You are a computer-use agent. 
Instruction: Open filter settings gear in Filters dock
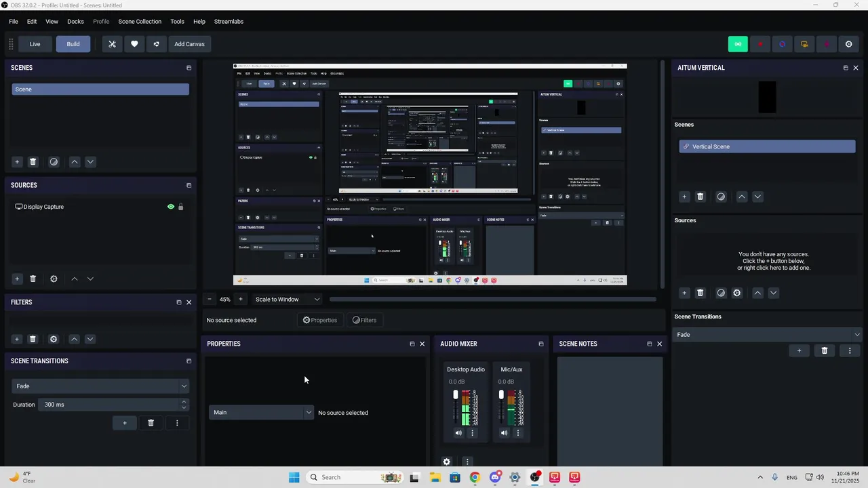tap(54, 339)
